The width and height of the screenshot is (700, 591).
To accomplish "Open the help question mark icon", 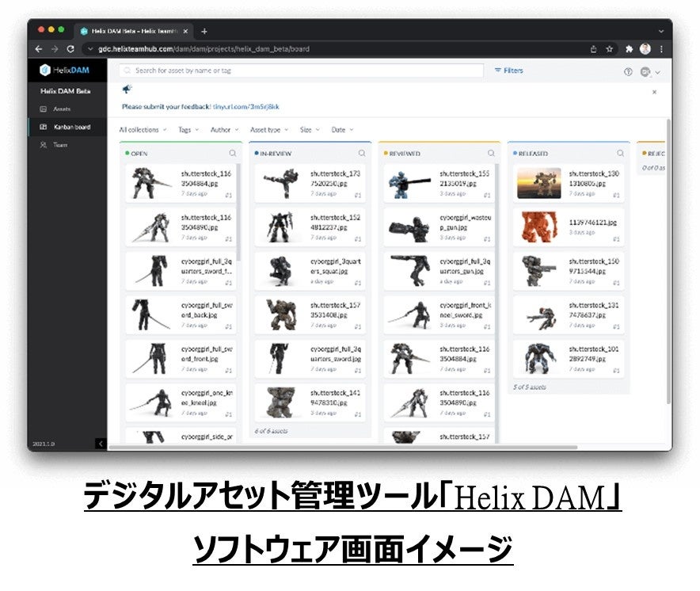I will click(x=628, y=71).
